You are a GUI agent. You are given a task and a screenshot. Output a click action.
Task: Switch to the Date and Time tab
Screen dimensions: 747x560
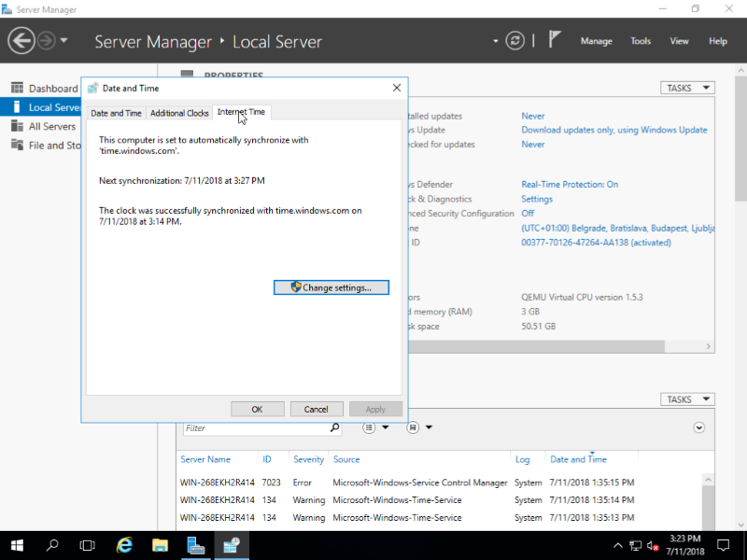point(116,113)
